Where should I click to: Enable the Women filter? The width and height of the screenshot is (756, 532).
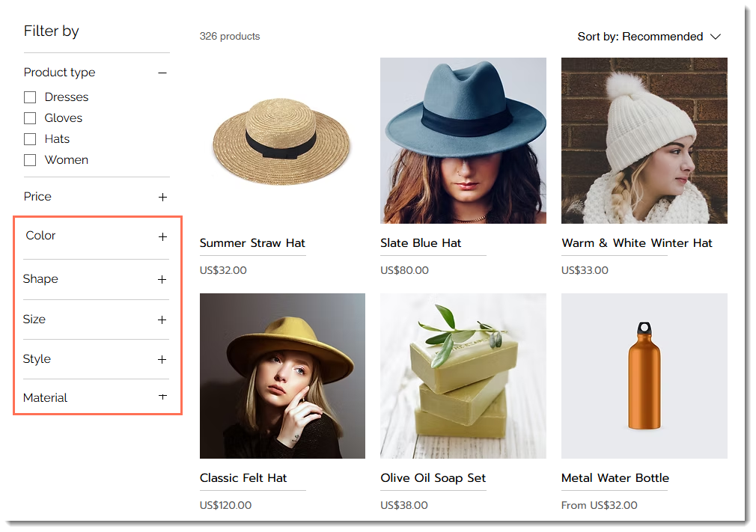(x=30, y=159)
